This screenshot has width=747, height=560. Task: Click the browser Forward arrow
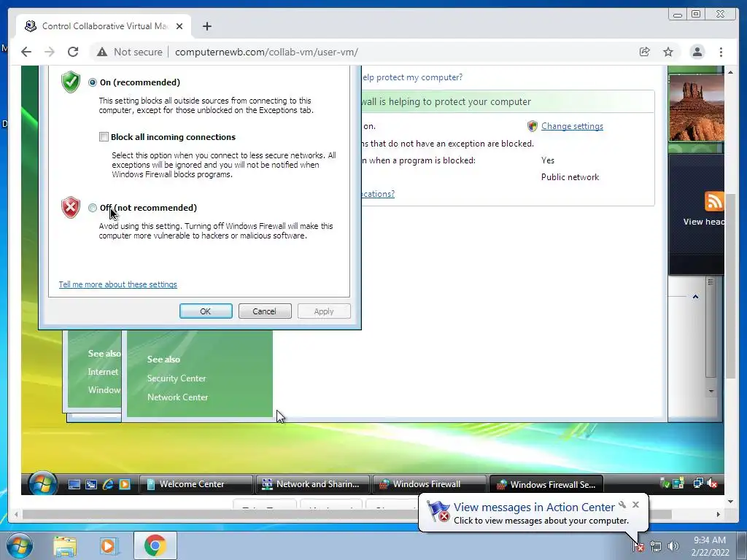[50, 52]
